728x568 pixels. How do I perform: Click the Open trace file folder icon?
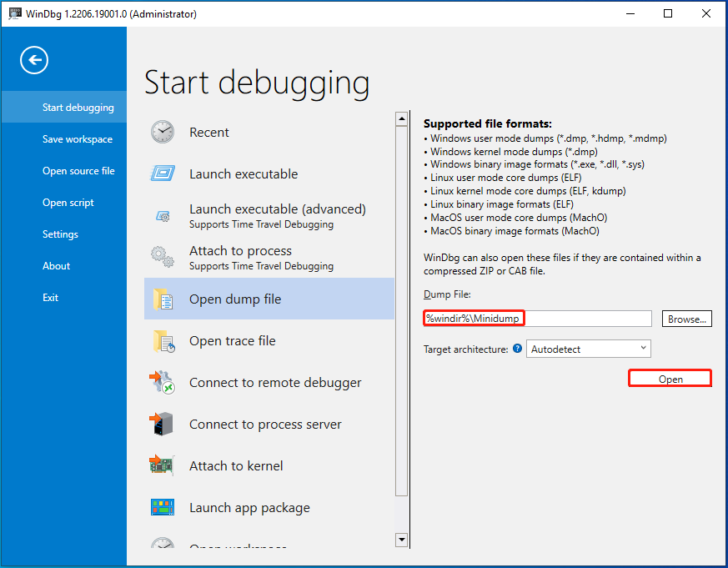click(x=164, y=341)
